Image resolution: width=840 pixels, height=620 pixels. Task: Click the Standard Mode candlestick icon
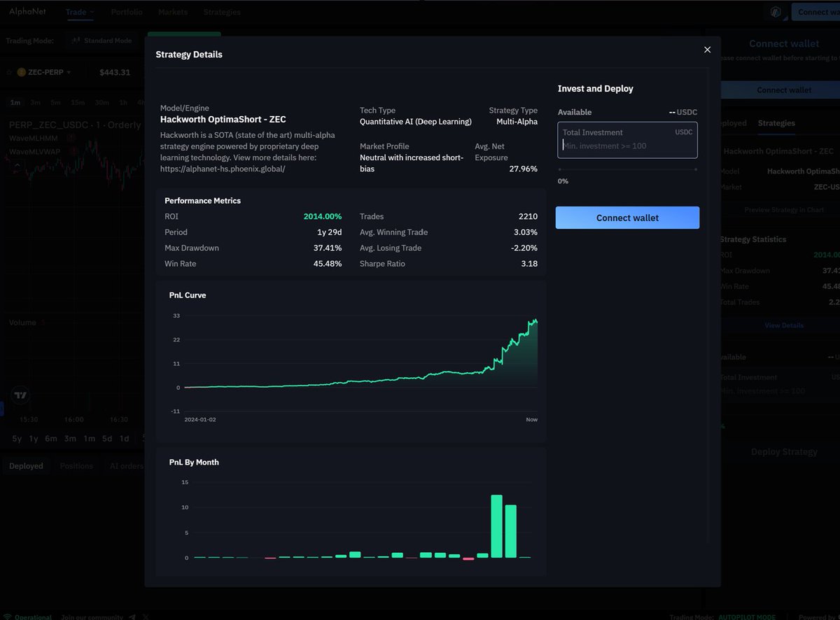(75, 40)
